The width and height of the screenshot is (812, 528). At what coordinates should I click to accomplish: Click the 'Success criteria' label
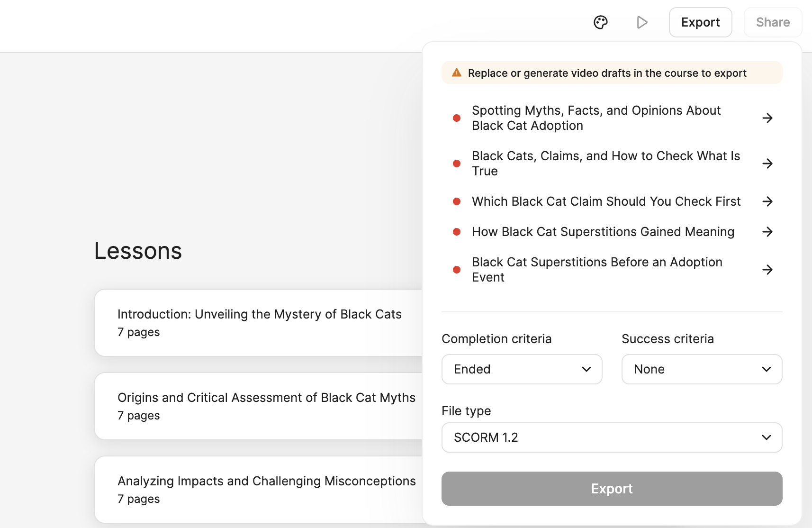(668, 339)
